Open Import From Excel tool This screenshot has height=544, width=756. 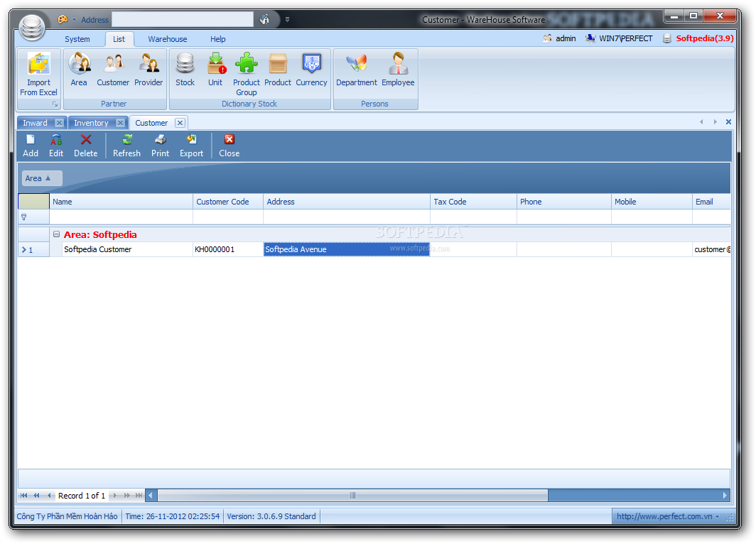click(38, 74)
